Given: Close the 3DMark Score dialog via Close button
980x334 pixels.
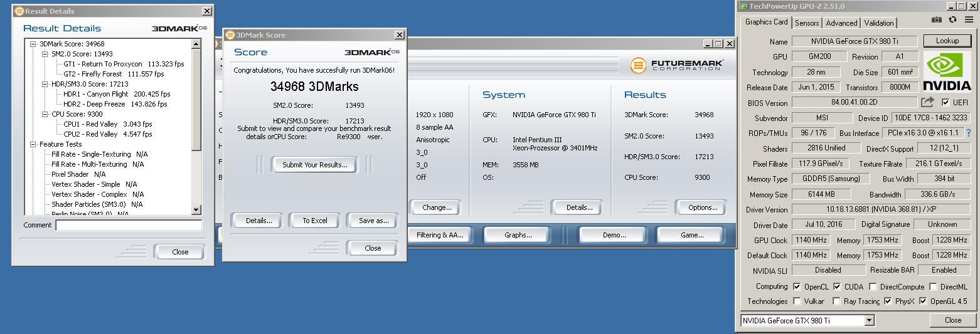Looking at the screenshot, I should click(x=373, y=248).
